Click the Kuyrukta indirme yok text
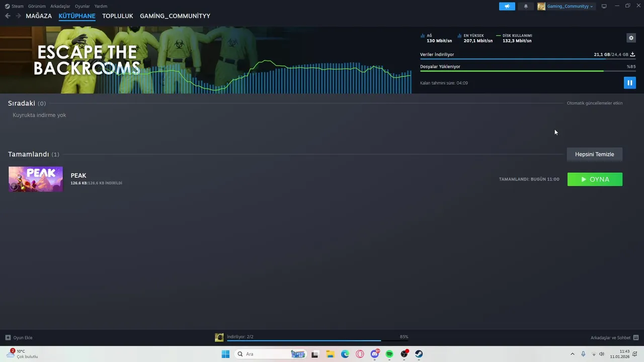The height and width of the screenshot is (362, 644). [39, 115]
